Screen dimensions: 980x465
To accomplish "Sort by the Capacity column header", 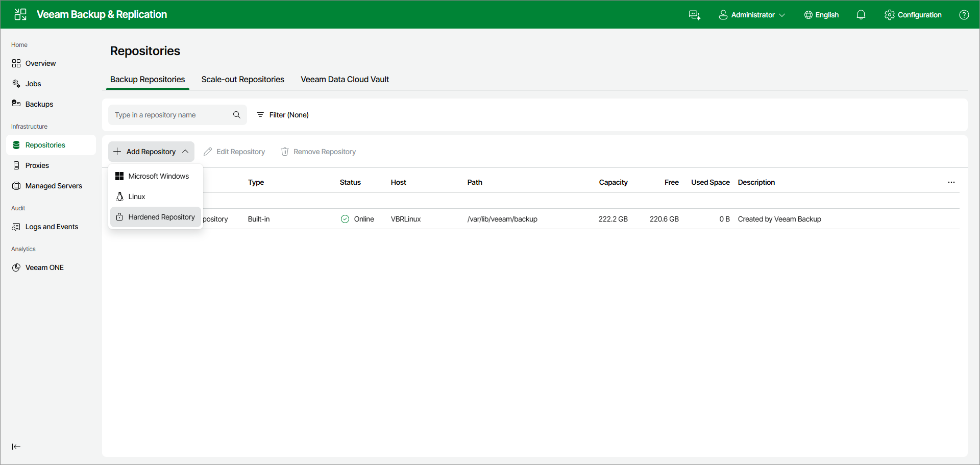I will click(614, 182).
